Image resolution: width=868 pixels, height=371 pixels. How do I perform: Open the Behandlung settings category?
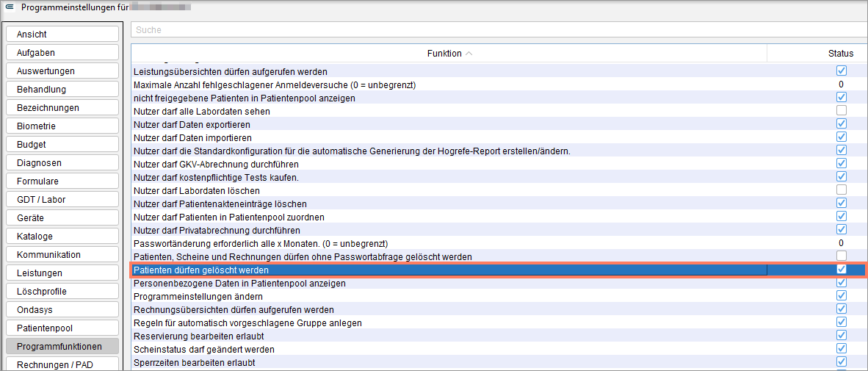click(62, 89)
